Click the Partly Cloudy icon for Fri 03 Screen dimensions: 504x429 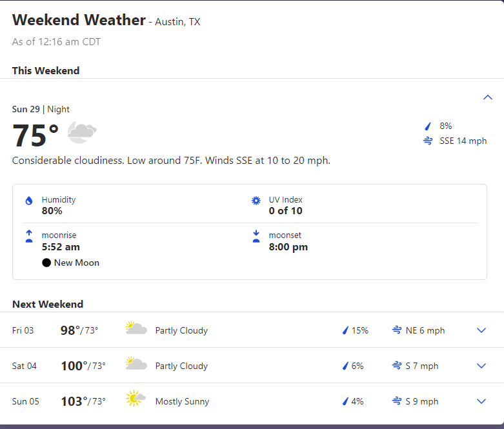point(136,329)
